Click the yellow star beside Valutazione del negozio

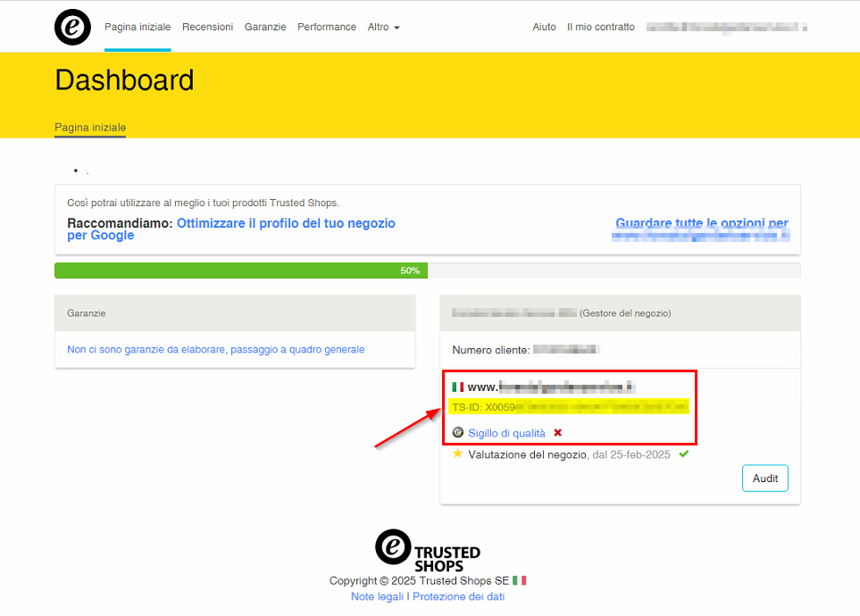coord(457,454)
